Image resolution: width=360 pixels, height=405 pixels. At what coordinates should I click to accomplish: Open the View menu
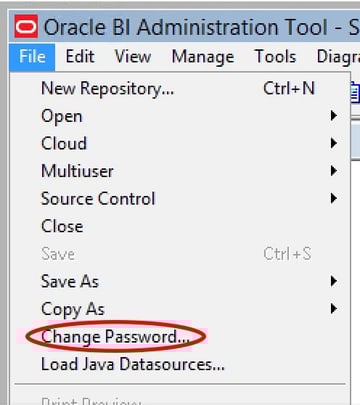tap(133, 57)
